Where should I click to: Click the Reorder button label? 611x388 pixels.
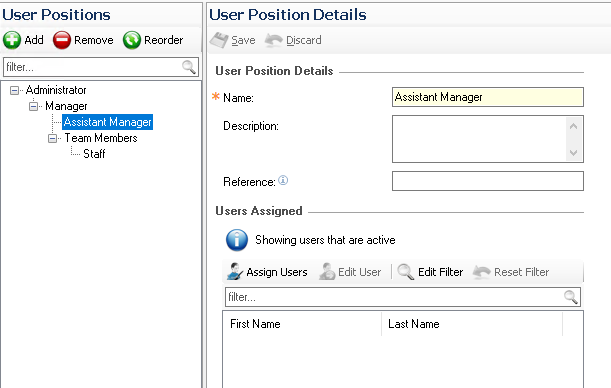pos(164,40)
